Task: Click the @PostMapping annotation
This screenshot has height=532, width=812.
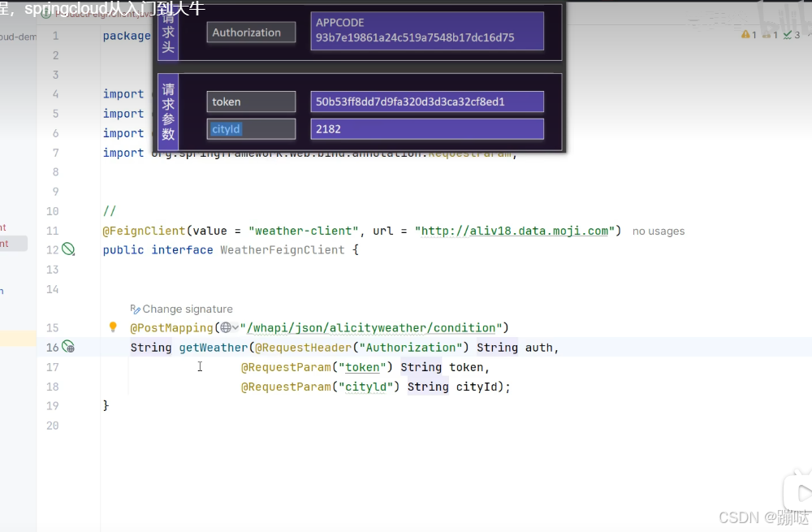Action: [171, 328]
